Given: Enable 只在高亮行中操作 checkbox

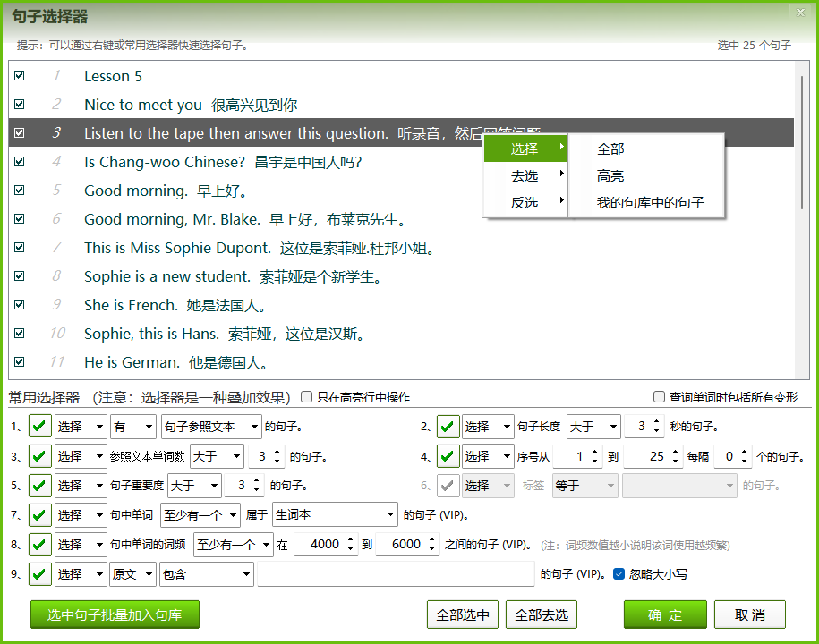Looking at the screenshot, I should tap(307, 397).
